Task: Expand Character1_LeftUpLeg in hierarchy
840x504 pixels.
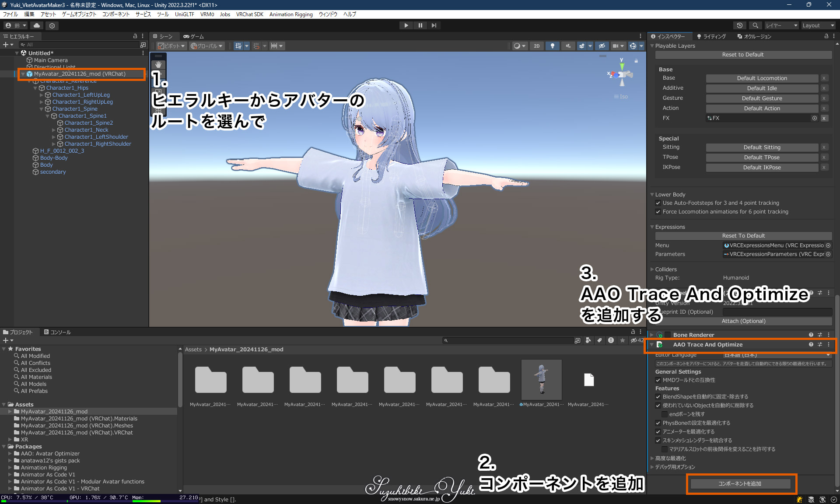Action: 42,95
